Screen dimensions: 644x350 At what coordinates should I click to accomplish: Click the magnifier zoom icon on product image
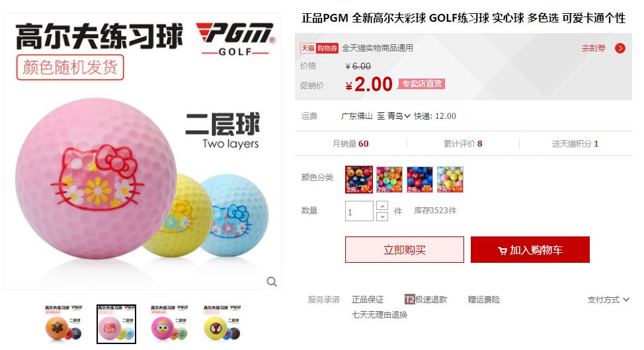click(x=272, y=281)
